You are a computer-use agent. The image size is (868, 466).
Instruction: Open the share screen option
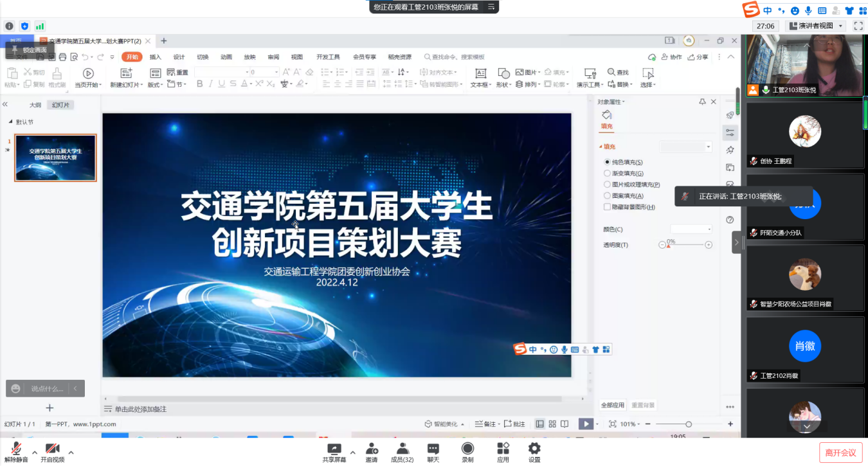point(334,451)
